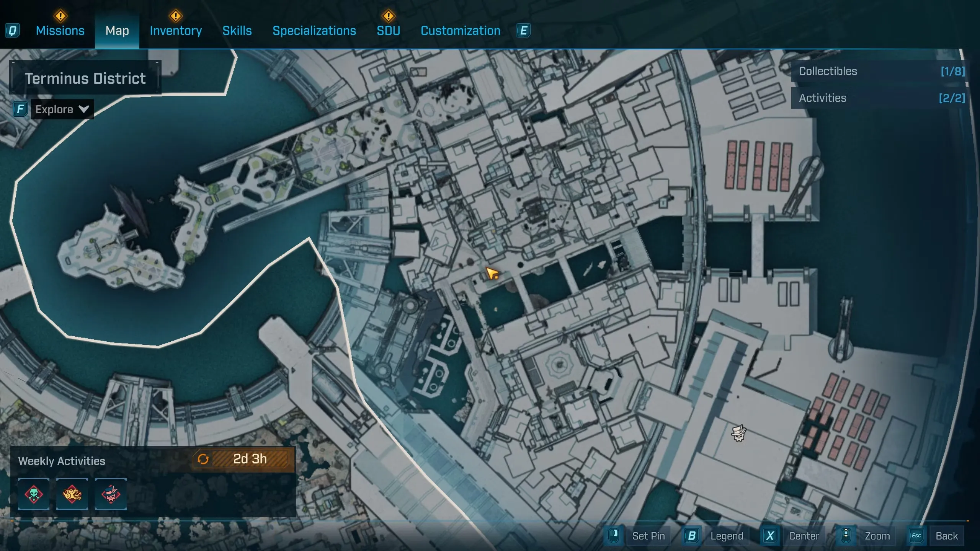Open the Skills tab
This screenshot has width=980, height=551.
pyautogui.click(x=237, y=31)
